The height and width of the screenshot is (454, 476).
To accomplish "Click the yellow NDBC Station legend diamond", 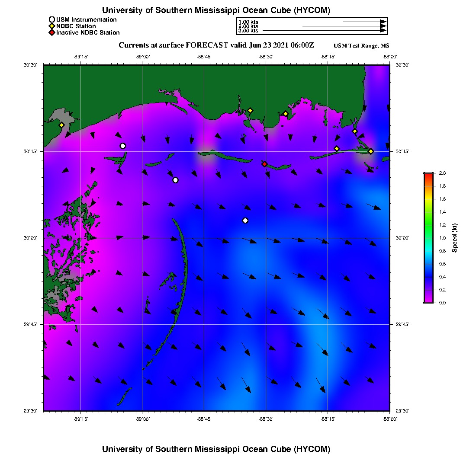I will [x=52, y=26].
